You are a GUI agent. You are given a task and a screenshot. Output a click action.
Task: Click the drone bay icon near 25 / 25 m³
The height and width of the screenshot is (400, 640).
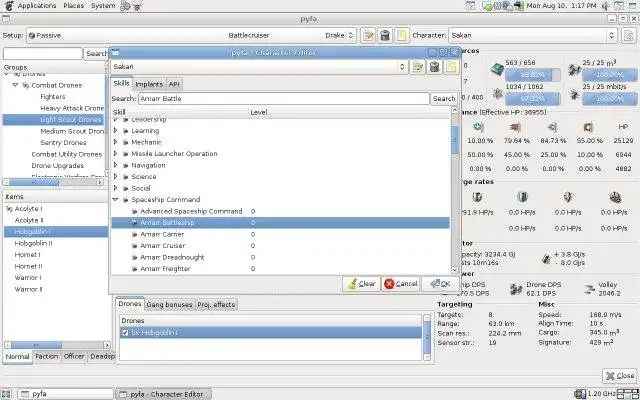(x=574, y=69)
